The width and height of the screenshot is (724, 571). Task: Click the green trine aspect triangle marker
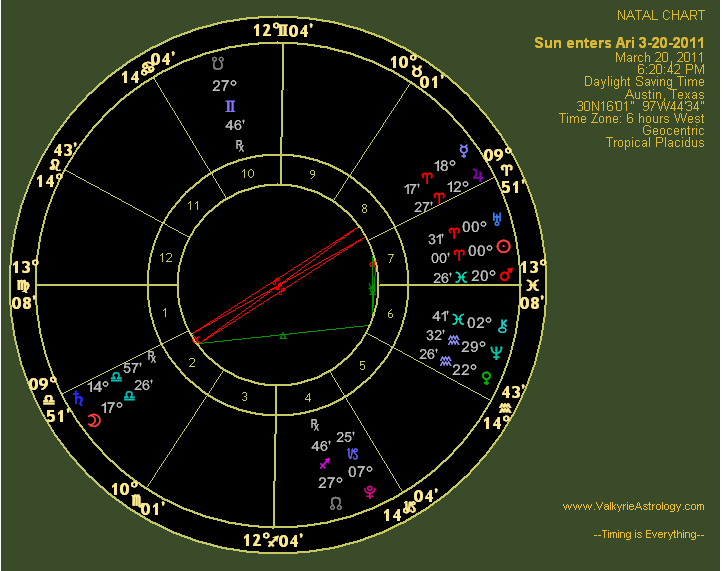(283, 335)
